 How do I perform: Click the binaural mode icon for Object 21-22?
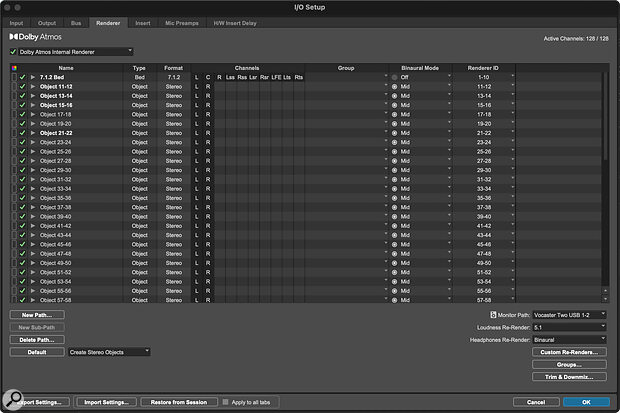click(x=394, y=133)
